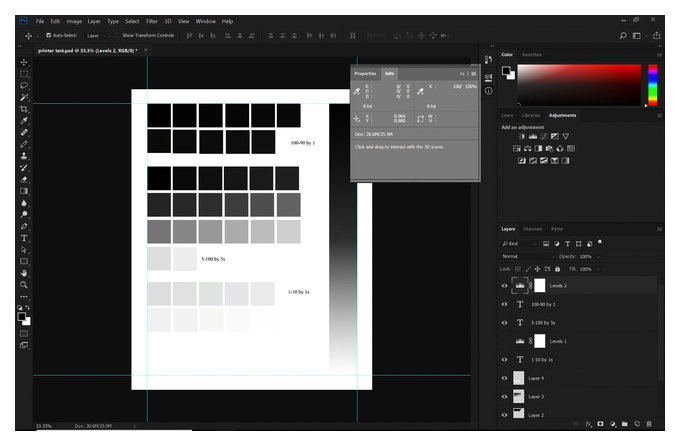
Task: Open the Normal blend mode dropdown
Action: pyautogui.click(x=528, y=256)
